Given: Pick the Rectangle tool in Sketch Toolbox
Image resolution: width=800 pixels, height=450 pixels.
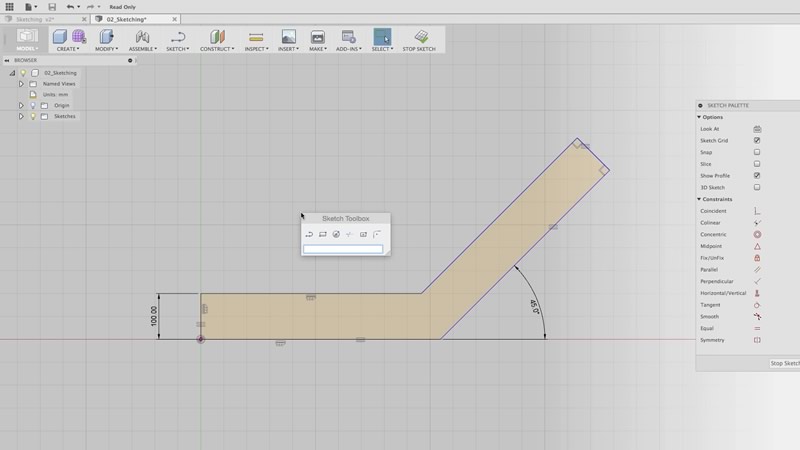Looking at the screenshot, I should 323,234.
